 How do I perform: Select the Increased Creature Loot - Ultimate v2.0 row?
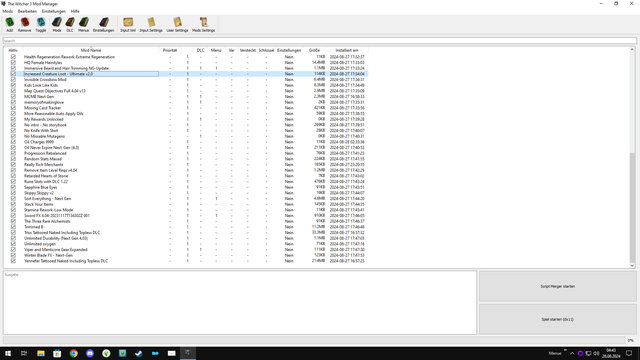coord(186,74)
